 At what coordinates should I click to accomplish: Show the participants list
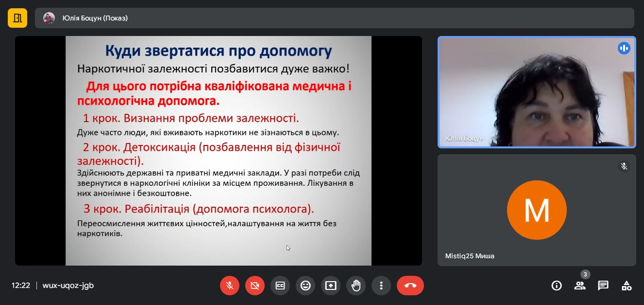pos(580,286)
